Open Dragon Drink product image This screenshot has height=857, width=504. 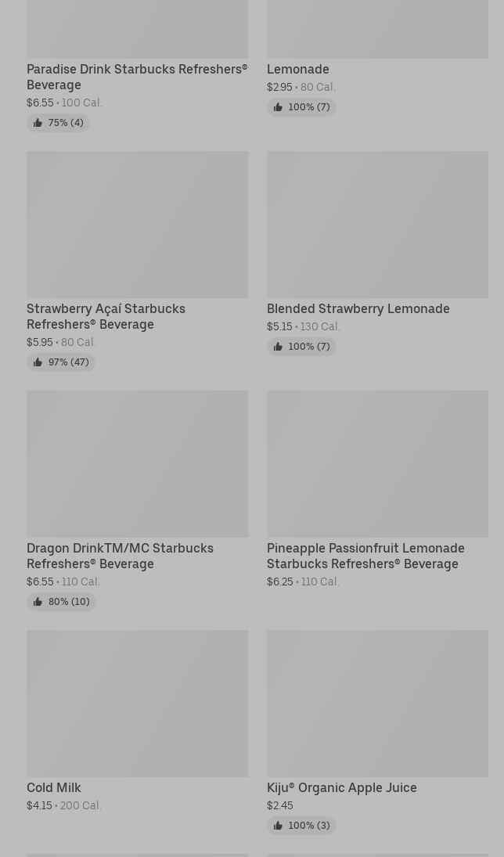click(x=137, y=464)
